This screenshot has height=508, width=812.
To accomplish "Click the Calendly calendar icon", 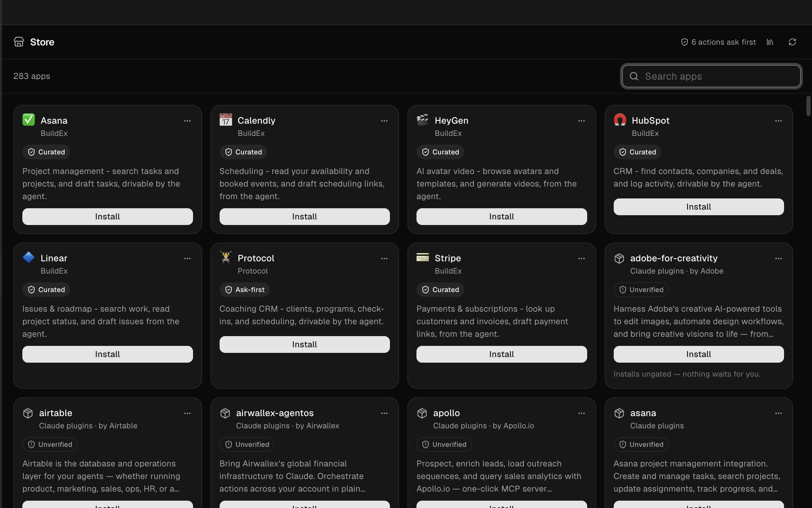I will pyautogui.click(x=226, y=119).
